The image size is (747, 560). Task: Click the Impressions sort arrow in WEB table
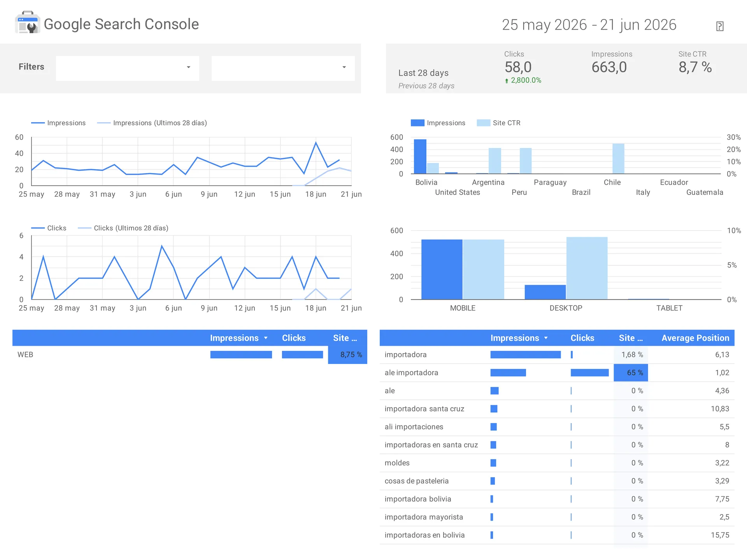(x=266, y=338)
